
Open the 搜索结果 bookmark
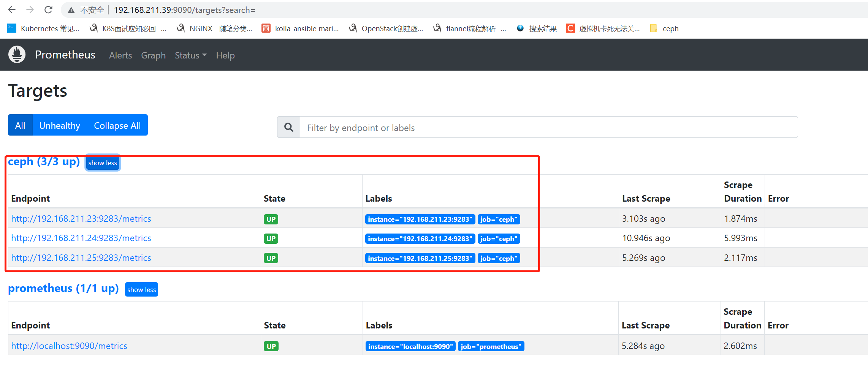point(537,28)
